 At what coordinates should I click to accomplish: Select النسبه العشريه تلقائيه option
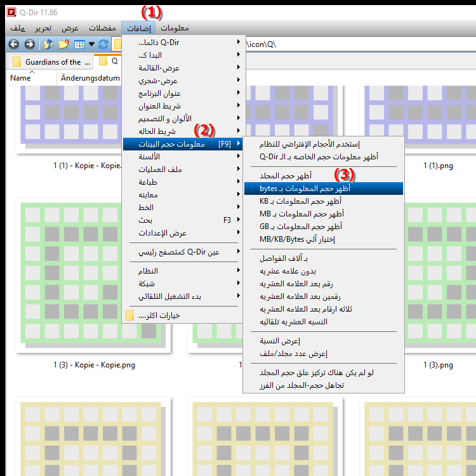pyautogui.click(x=324, y=322)
